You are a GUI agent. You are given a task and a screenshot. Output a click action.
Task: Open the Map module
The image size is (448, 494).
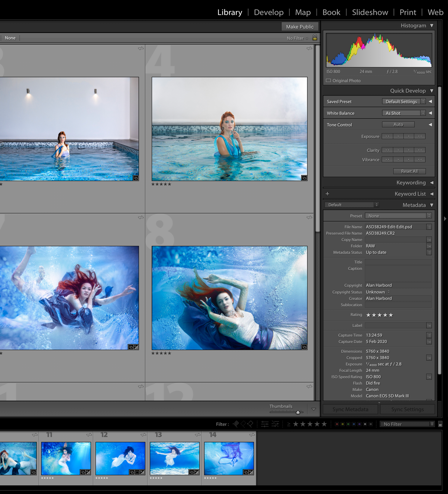tap(303, 12)
